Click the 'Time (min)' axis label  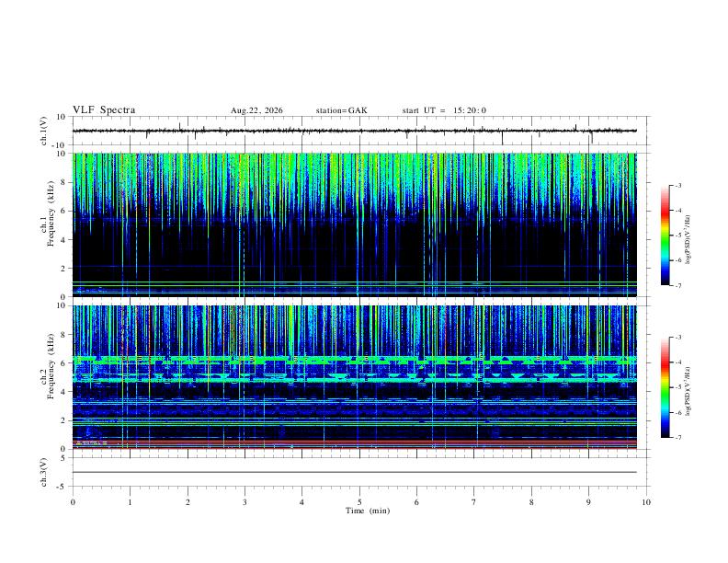(368, 511)
